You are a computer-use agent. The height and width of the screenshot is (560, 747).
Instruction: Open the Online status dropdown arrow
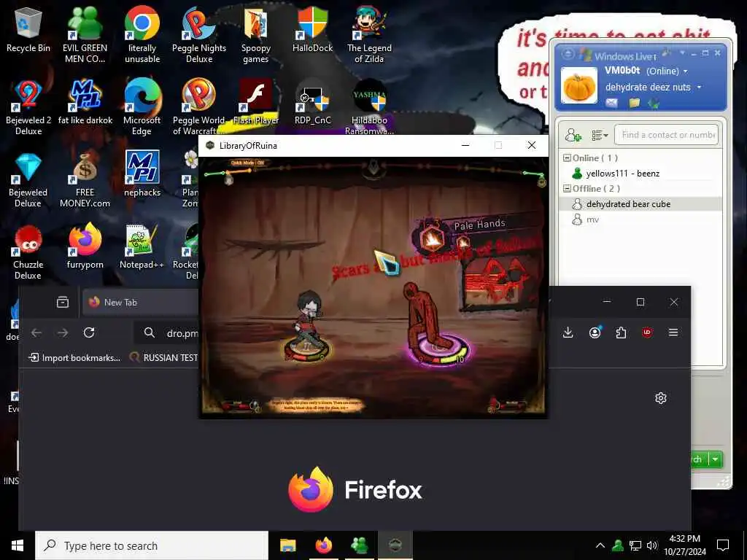(686, 71)
